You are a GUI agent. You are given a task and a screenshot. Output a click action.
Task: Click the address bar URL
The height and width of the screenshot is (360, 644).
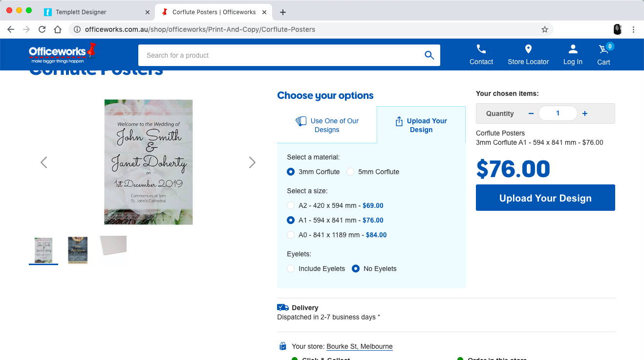click(200, 29)
